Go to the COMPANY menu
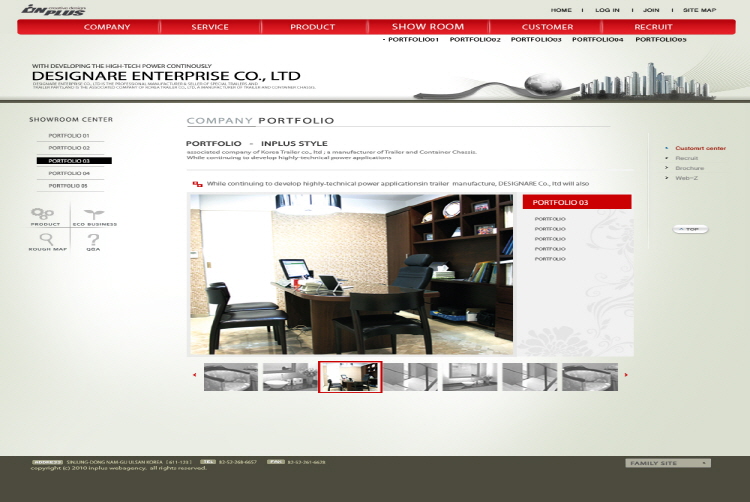 coord(107,27)
